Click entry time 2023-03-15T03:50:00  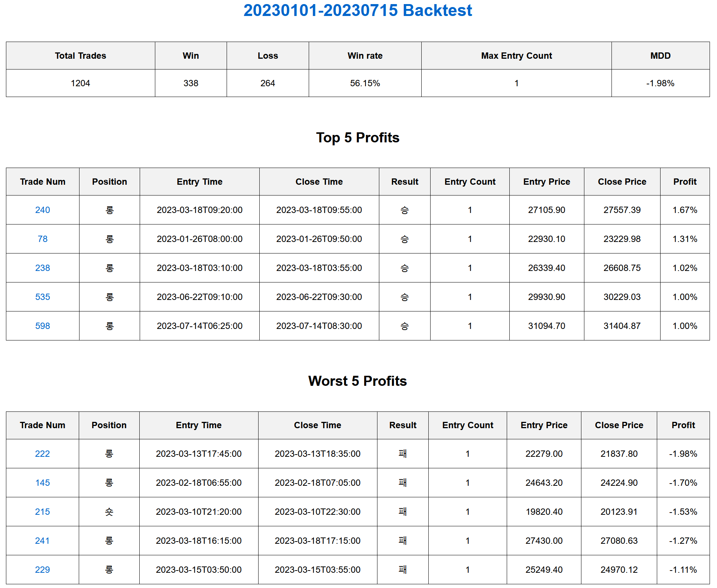click(x=199, y=570)
